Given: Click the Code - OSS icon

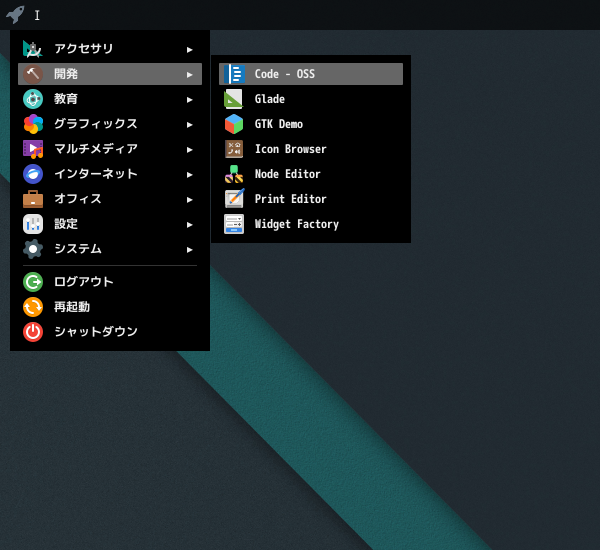Looking at the screenshot, I should [234, 74].
